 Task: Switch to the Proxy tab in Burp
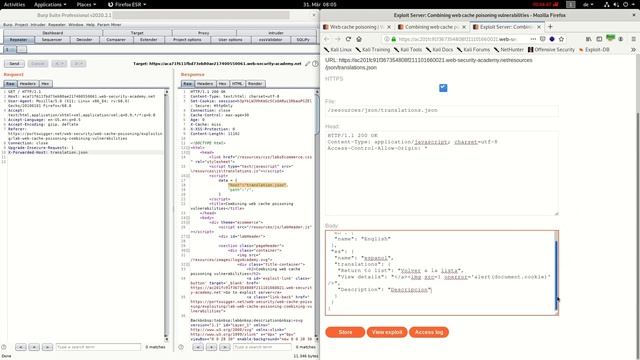[x=204, y=33]
